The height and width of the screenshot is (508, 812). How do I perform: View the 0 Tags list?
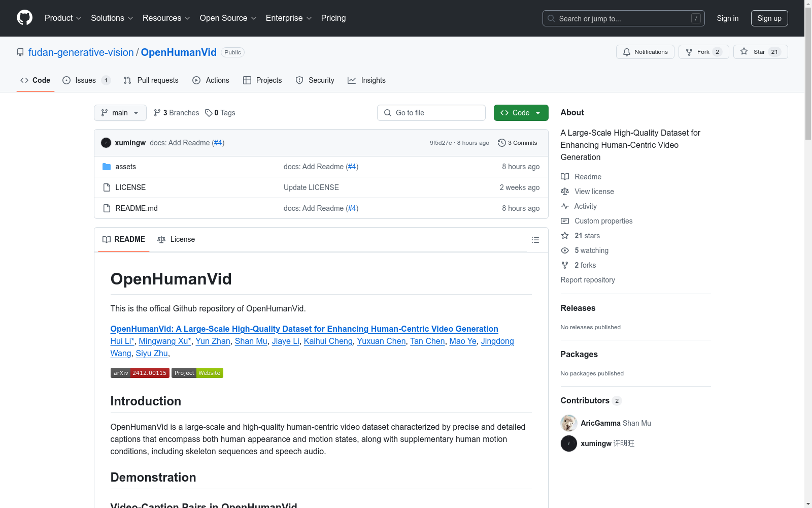click(220, 113)
